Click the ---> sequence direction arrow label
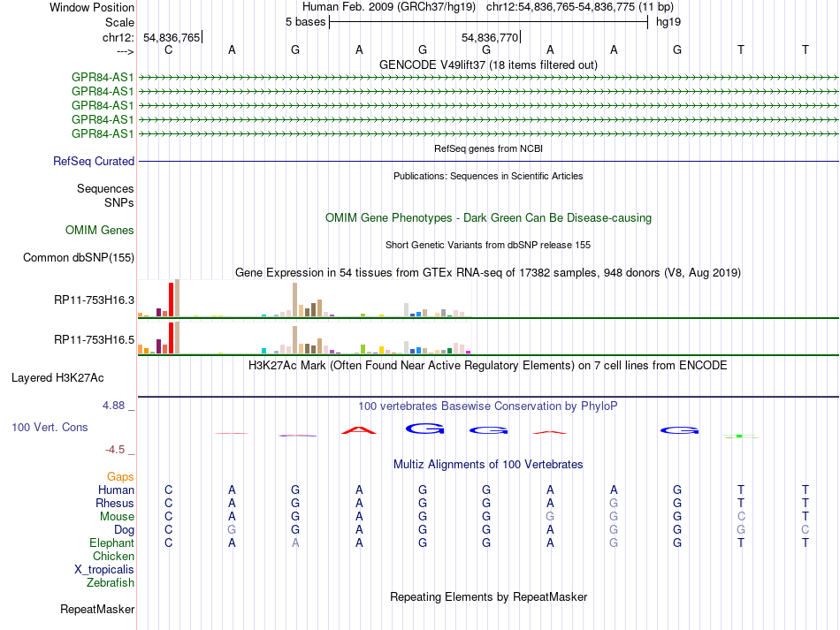The image size is (840, 630). click(126, 51)
